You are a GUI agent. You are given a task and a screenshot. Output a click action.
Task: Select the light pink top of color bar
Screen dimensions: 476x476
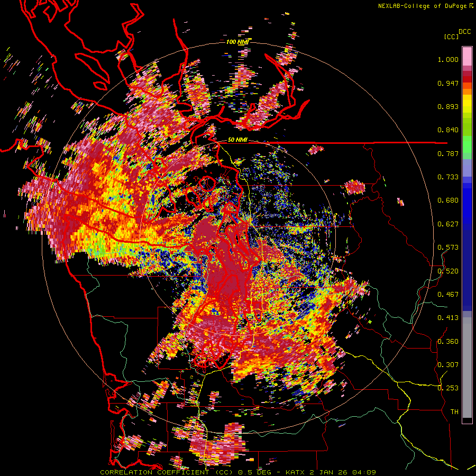tap(467, 56)
